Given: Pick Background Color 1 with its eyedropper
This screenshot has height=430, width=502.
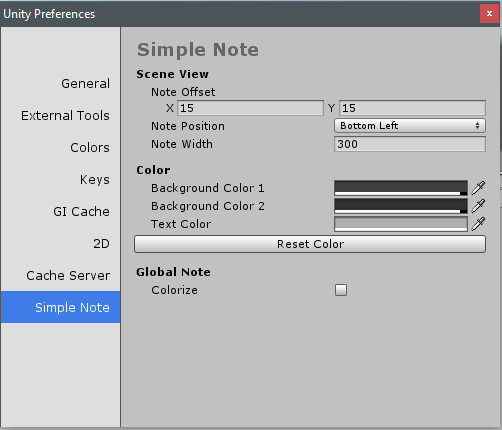Looking at the screenshot, I should [x=478, y=188].
